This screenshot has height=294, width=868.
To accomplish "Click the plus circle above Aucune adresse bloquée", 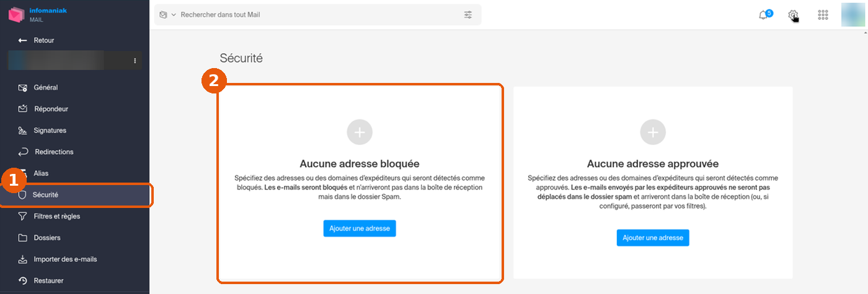I will [360, 132].
